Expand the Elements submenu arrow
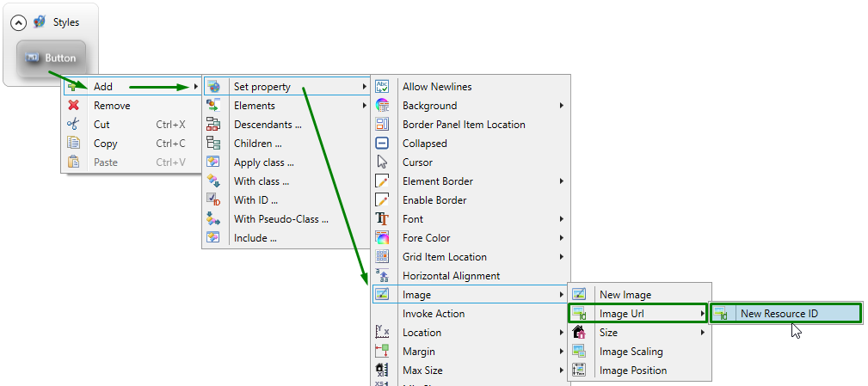The width and height of the screenshot is (868, 386). click(365, 106)
